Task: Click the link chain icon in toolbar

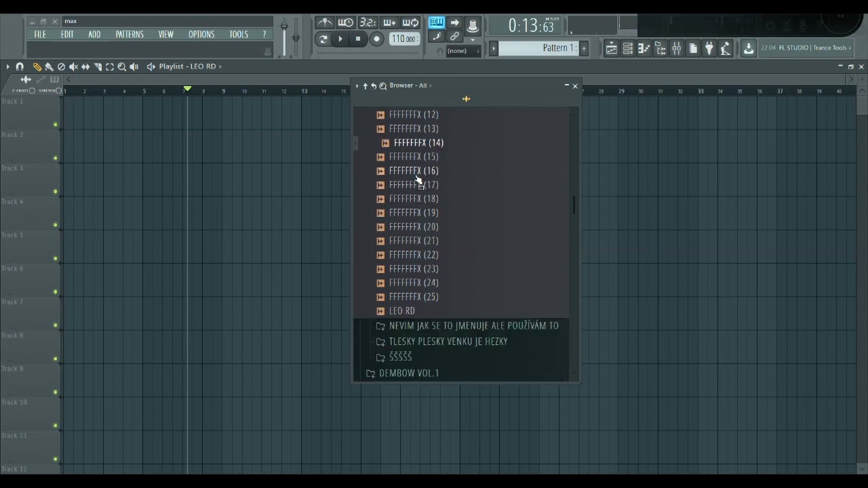Action: coord(454,37)
